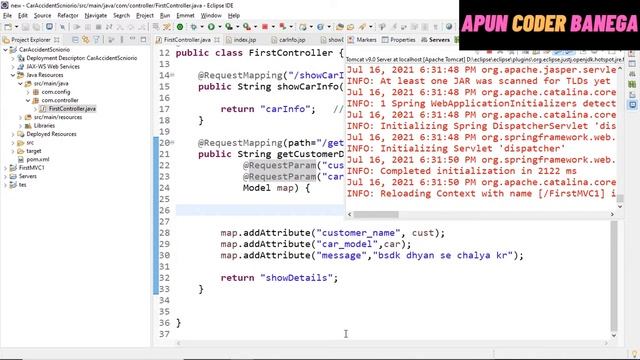The width and height of the screenshot is (640, 360).
Task: Expand the FirstMVC1 project
Action: [5, 168]
